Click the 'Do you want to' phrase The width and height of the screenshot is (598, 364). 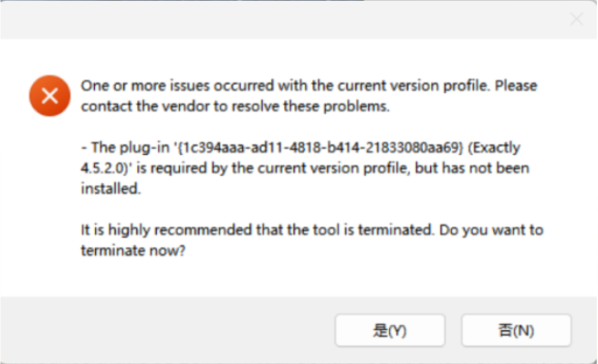491,230
